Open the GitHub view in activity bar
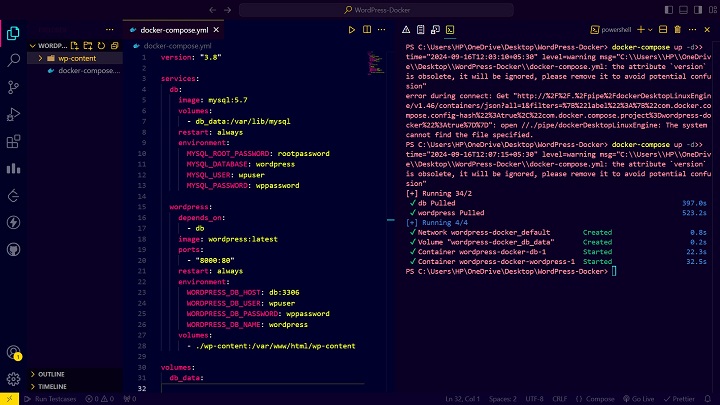This screenshot has width=720, height=405. point(13,250)
